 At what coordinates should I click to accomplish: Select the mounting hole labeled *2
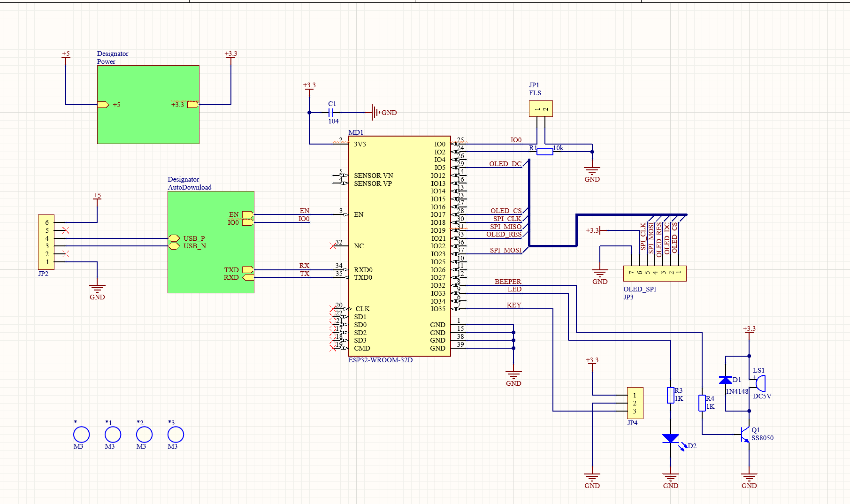click(144, 435)
